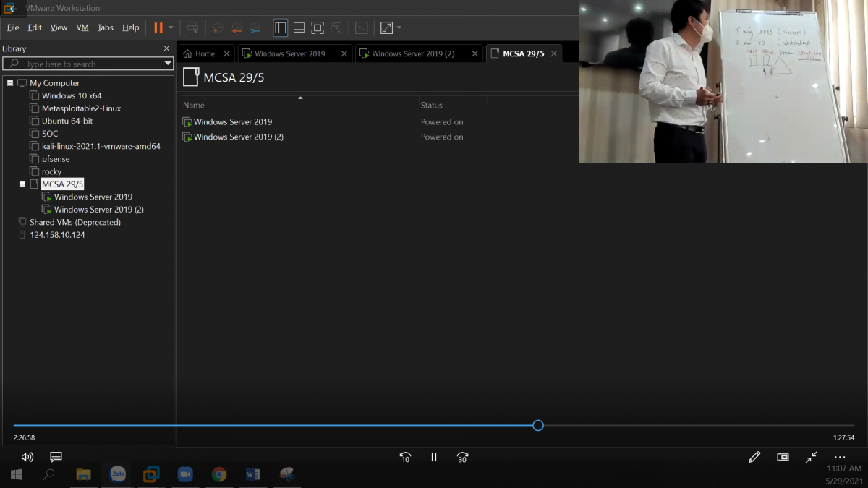The image size is (868, 488).
Task: Open the snapshot manager wrench icon
Action: [255, 28]
